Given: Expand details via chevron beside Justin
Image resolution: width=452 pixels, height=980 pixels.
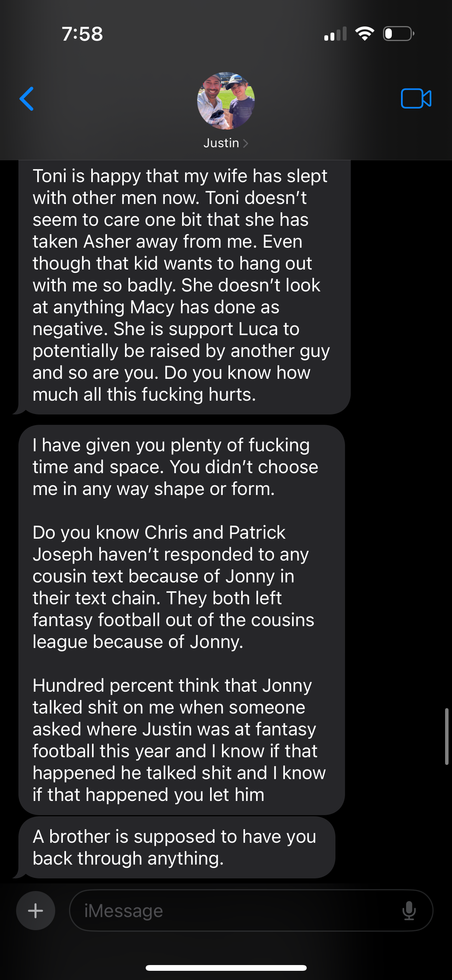Looking at the screenshot, I should point(246,143).
